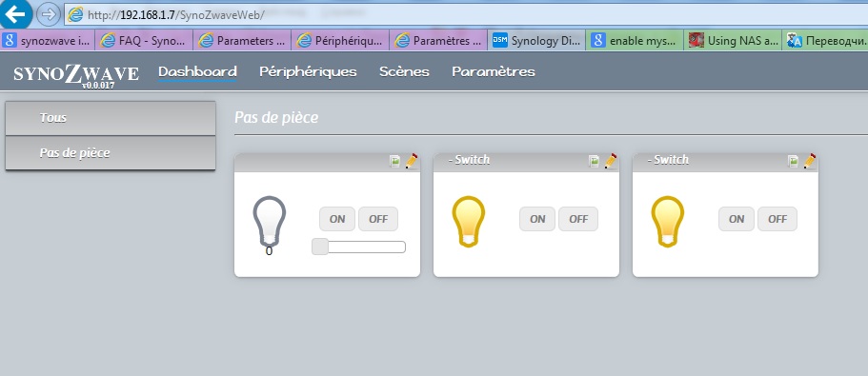Click the green image icon on dimmer card
The image size is (868, 376).
[395, 162]
